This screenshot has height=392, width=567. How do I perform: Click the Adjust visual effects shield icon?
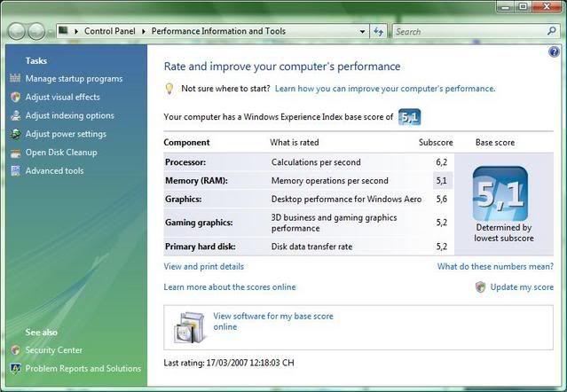(x=15, y=97)
